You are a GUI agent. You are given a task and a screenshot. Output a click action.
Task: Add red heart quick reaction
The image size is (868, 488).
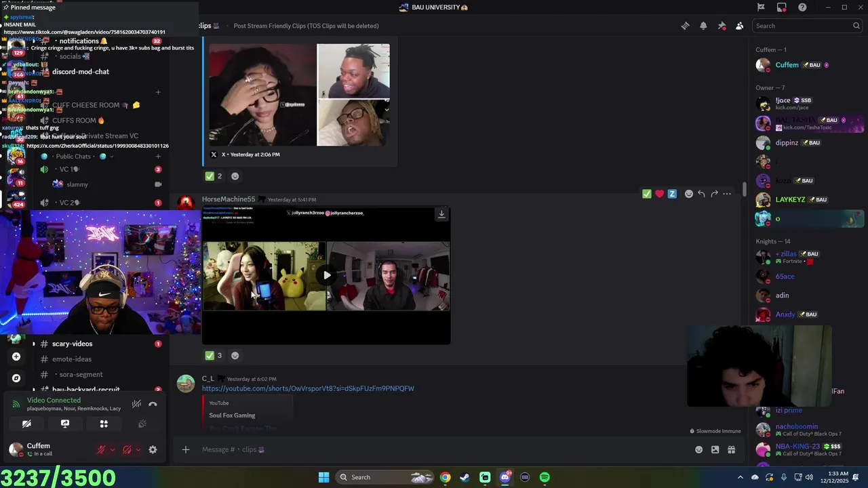pos(659,194)
